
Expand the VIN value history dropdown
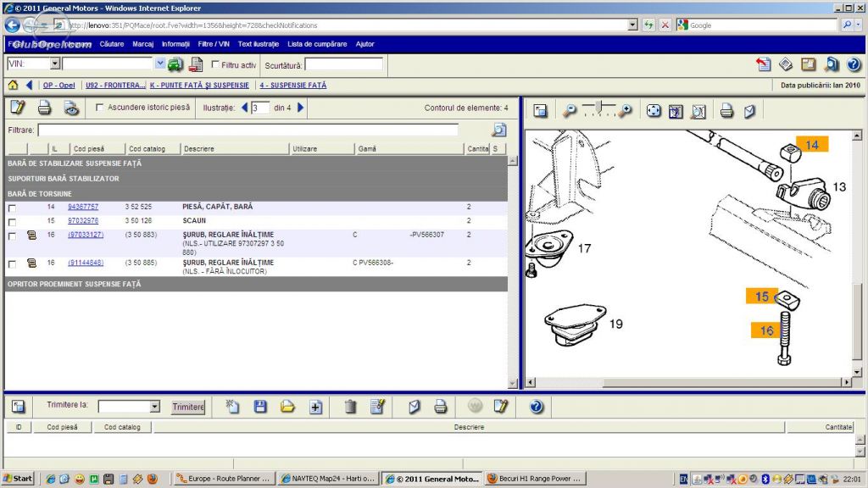[x=160, y=64]
